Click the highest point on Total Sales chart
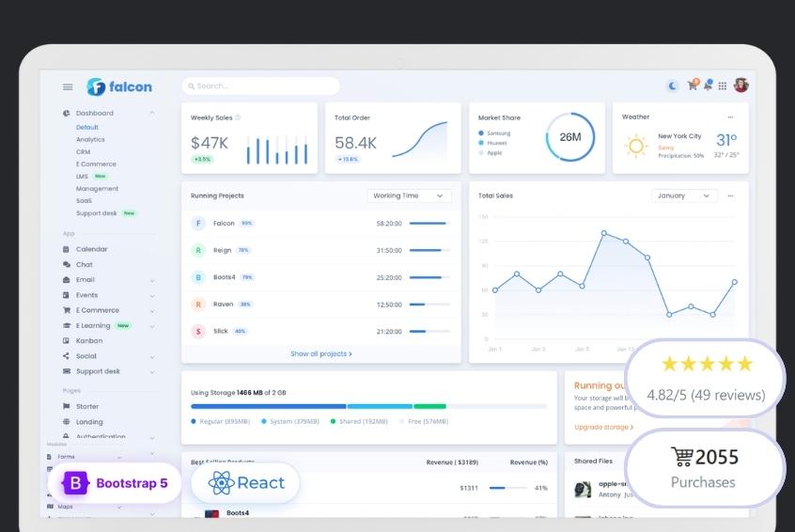This screenshot has width=795, height=532. coord(604,233)
